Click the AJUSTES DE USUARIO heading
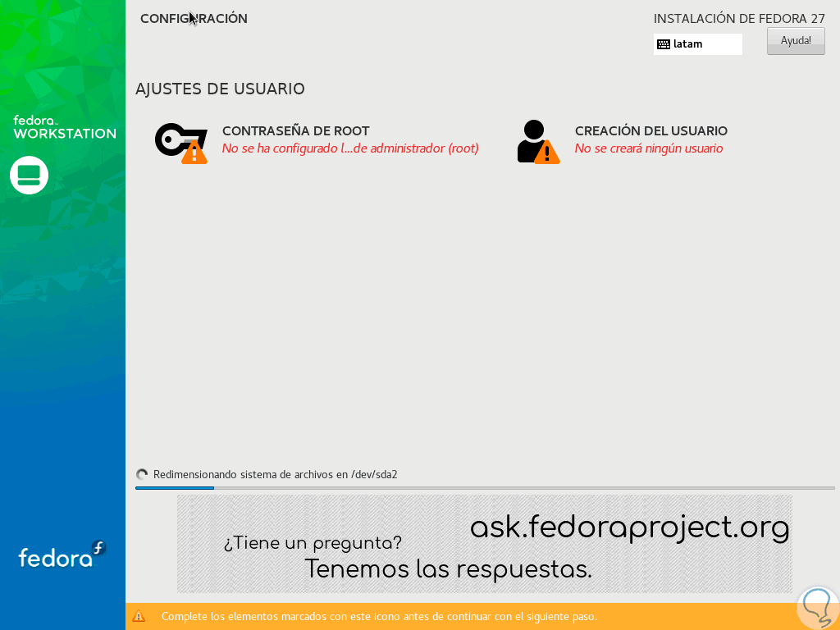 220,89
